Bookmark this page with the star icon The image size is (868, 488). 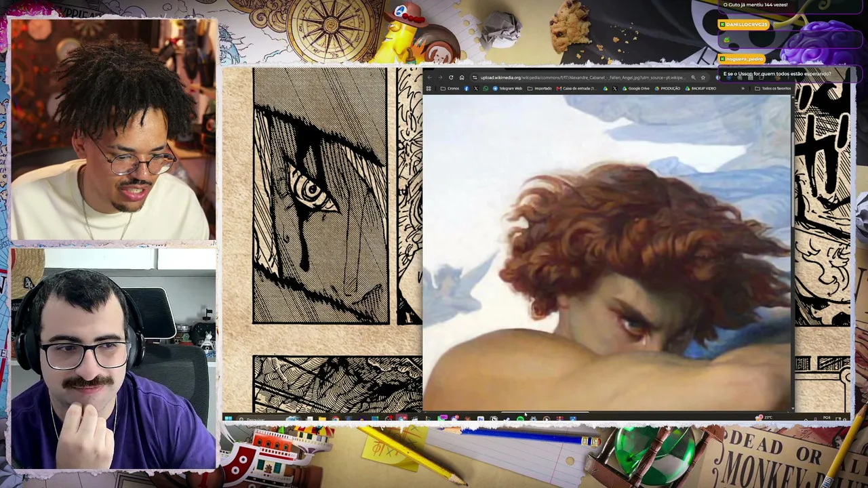(x=703, y=78)
